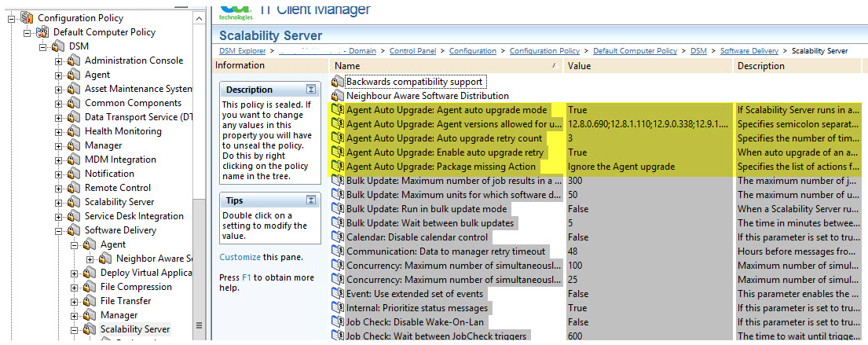Collapse the Description panel box
The width and height of the screenshot is (868, 345).
(311, 90)
